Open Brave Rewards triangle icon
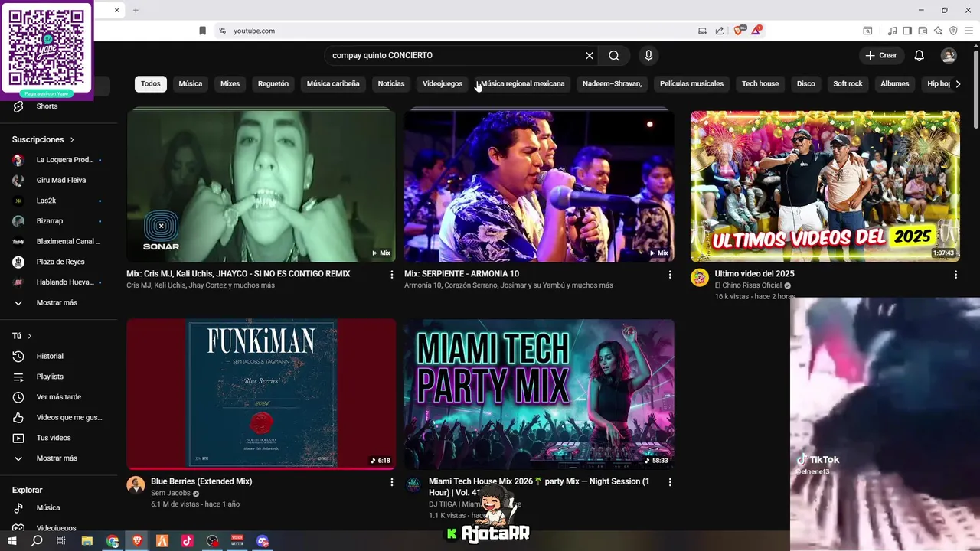This screenshot has height=551, width=980. (756, 31)
